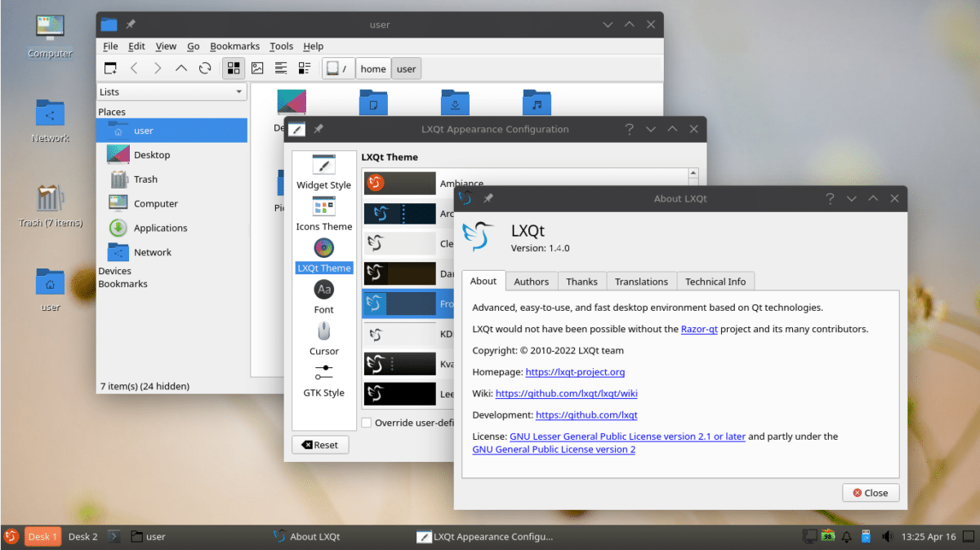Click the refresh icon in the file manager toolbar
980x550 pixels.
point(205,68)
